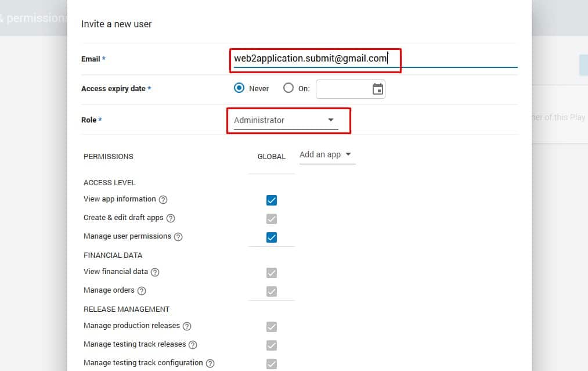
Task: Click the Email address input field
Action: (371, 59)
